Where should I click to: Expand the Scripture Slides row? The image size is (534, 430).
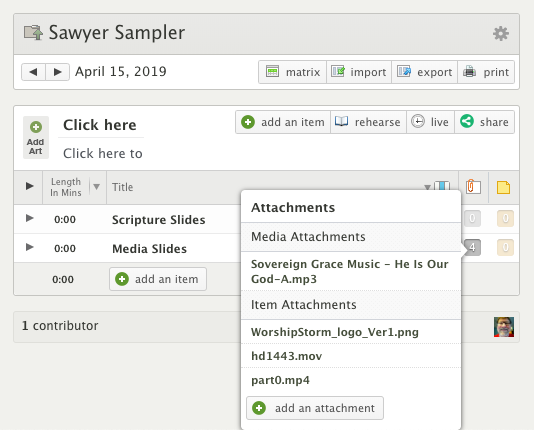point(30,218)
